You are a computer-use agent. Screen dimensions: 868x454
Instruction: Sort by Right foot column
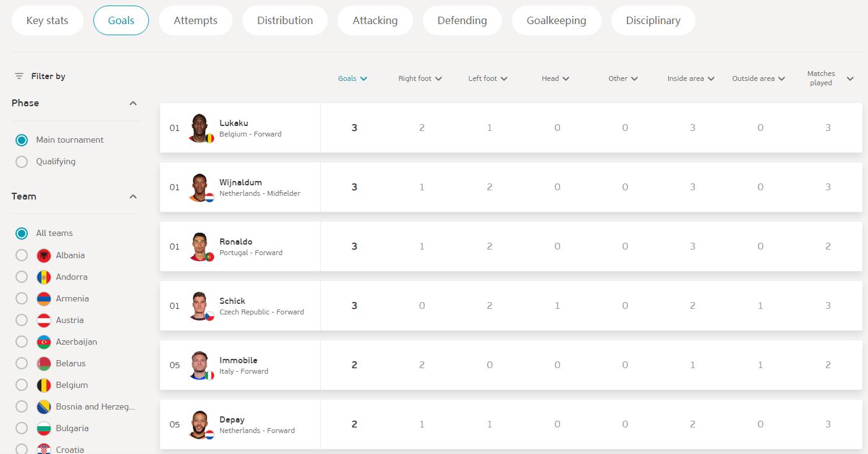pos(420,78)
